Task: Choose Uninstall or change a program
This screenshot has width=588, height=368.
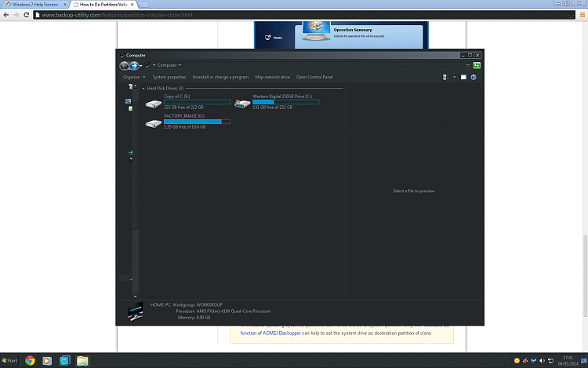Action: point(220,77)
